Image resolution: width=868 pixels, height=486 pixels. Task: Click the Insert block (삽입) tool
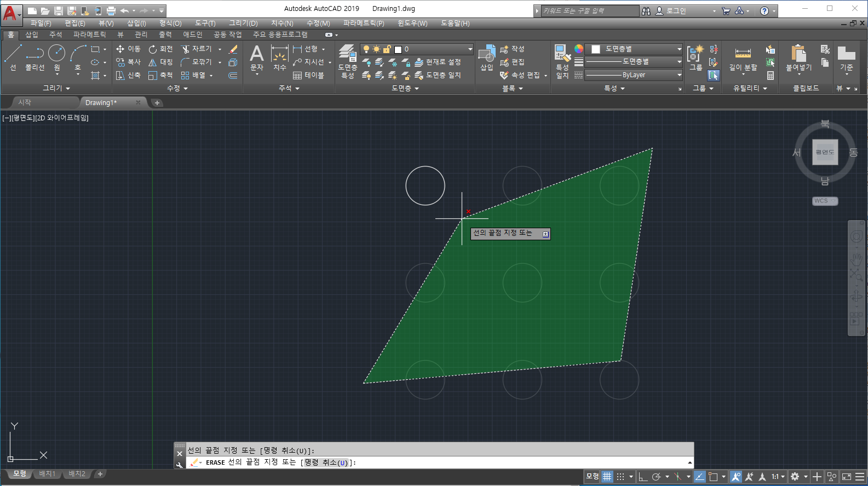(487, 58)
